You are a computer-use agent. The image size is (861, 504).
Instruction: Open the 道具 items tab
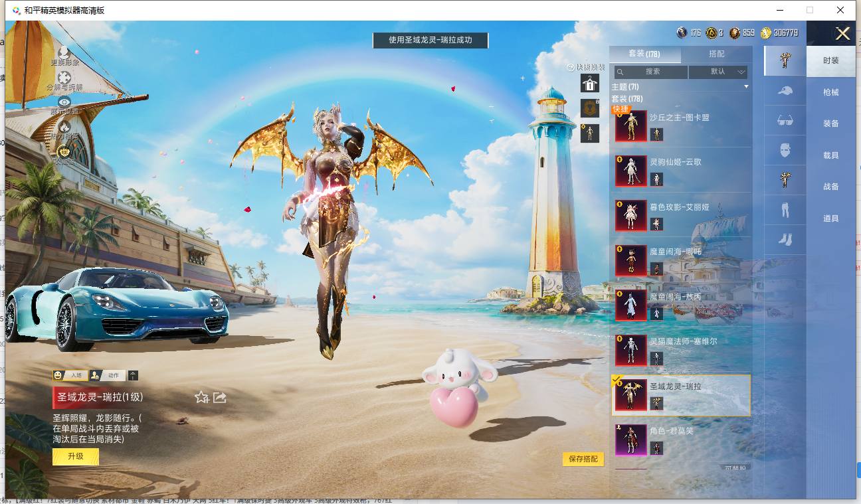point(831,218)
